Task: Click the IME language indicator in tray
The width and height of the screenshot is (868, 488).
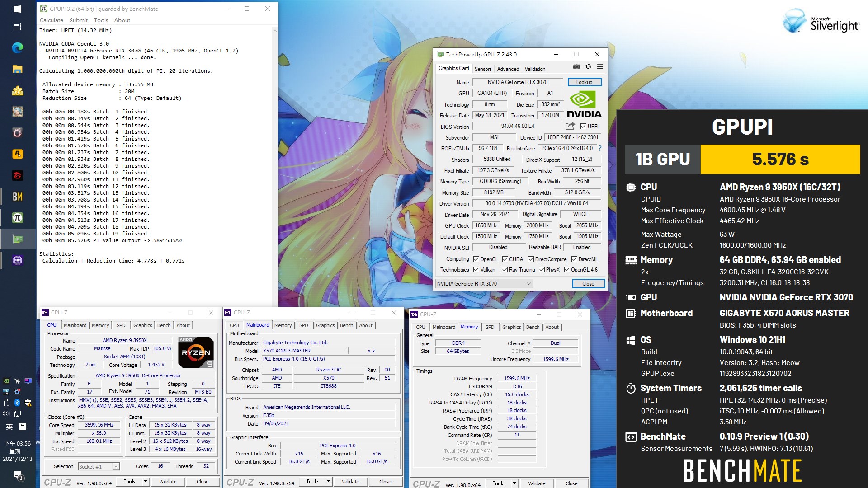Action: 9,427
